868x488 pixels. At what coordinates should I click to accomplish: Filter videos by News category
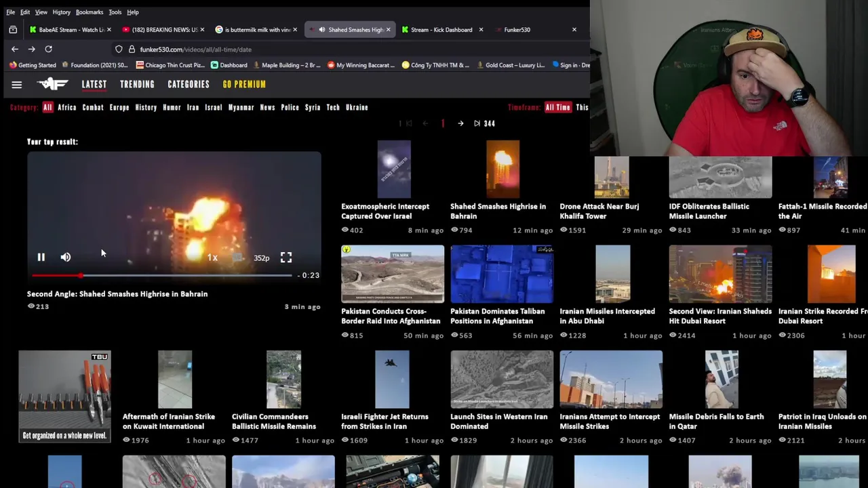pos(268,107)
